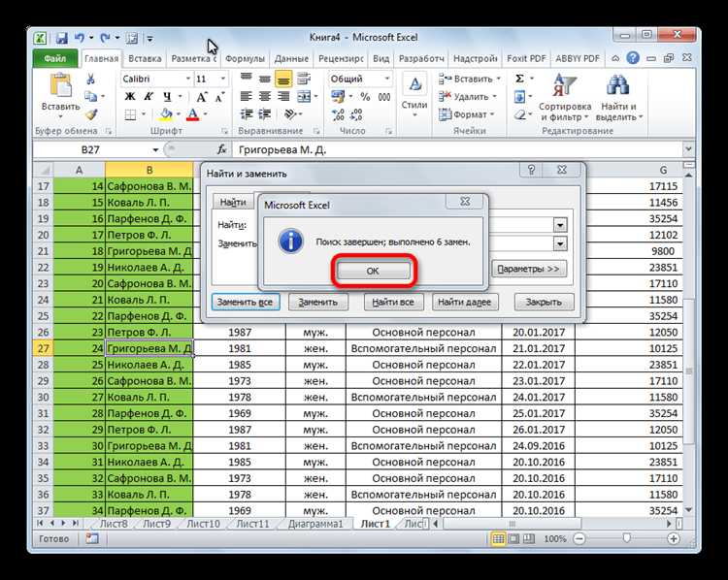The height and width of the screenshot is (580, 728).
Task: Decrease font size with the small A icon
Action: [x=219, y=97]
